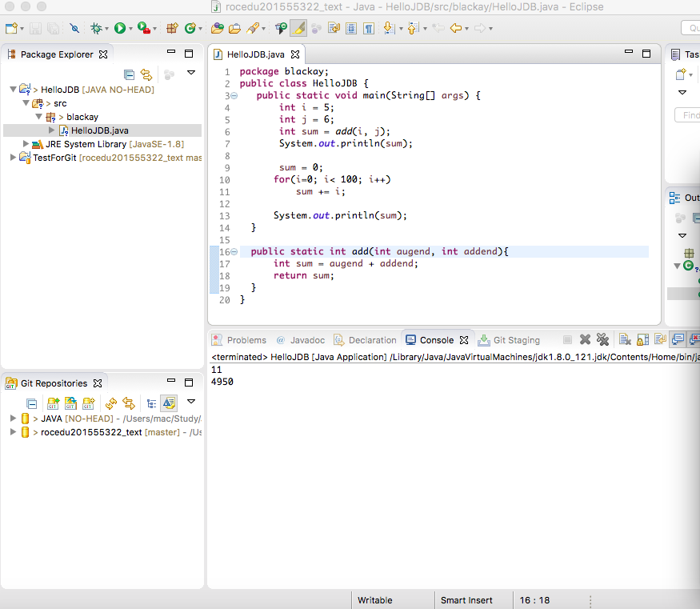Add existing local Git repository icon
Screen dimensions: 700x609
click(53, 403)
